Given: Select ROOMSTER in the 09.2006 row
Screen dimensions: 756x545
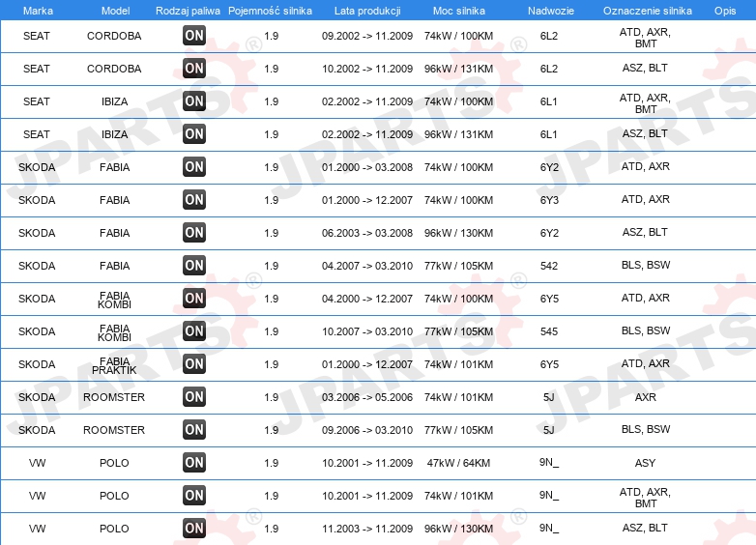Looking at the screenshot, I should (x=114, y=430).
